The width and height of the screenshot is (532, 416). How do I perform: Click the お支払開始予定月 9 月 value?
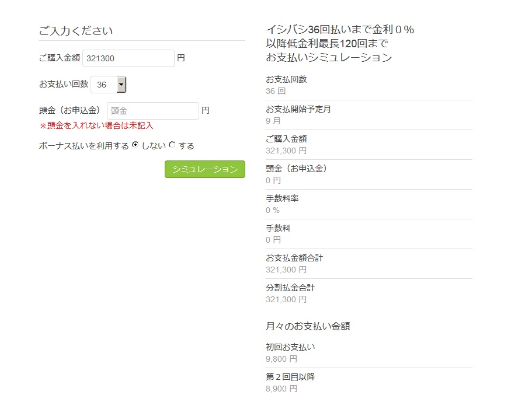pos(273,121)
